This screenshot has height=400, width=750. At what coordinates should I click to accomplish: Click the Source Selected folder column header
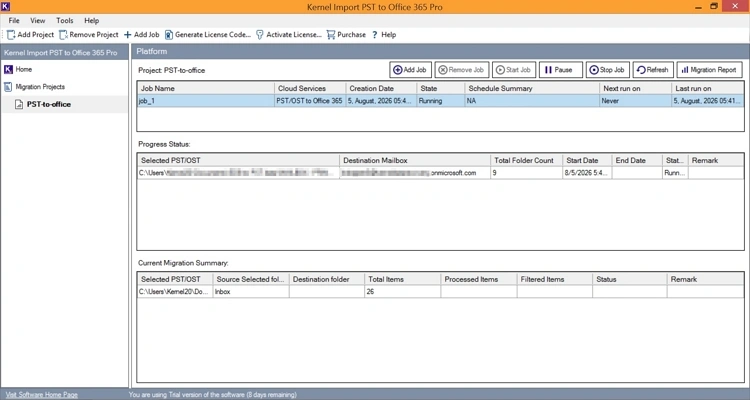251,279
